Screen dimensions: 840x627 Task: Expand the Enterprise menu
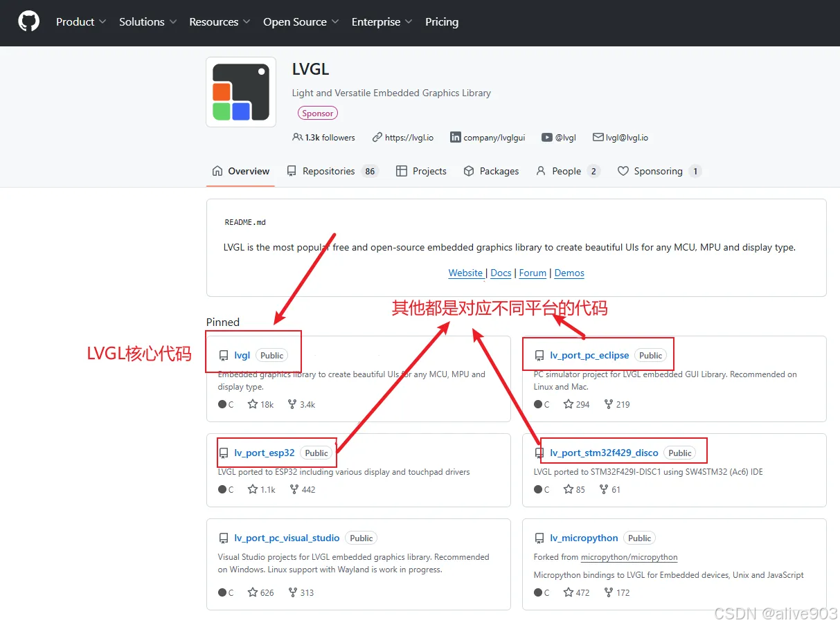coord(382,22)
